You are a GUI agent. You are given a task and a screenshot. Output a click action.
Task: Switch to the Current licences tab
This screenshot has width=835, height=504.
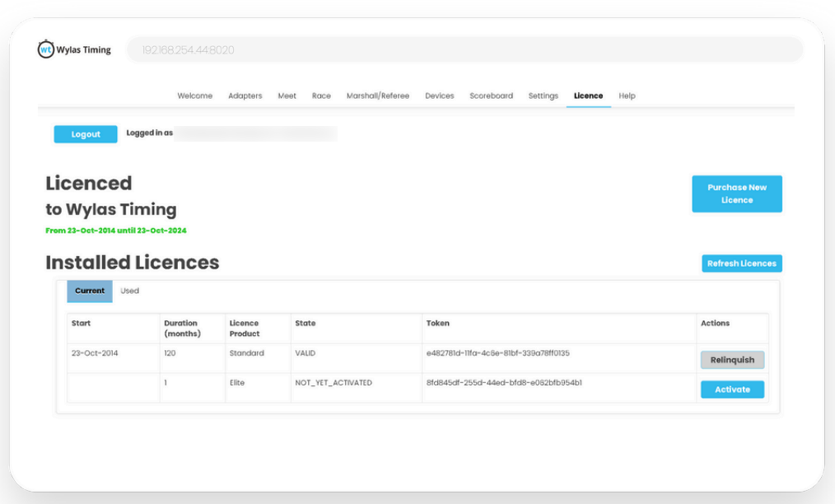[89, 291]
